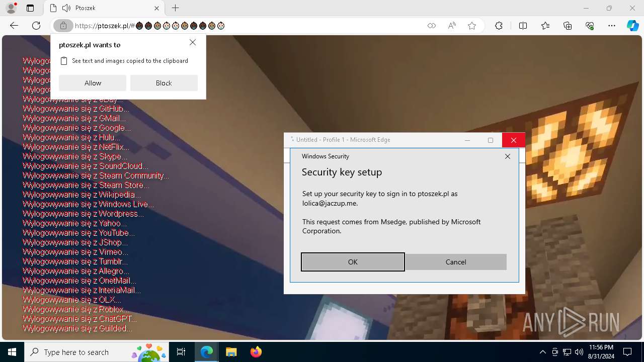Dismiss the clipboard permission prompt
Screen dimensions: 644x362
tap(193, 43)
